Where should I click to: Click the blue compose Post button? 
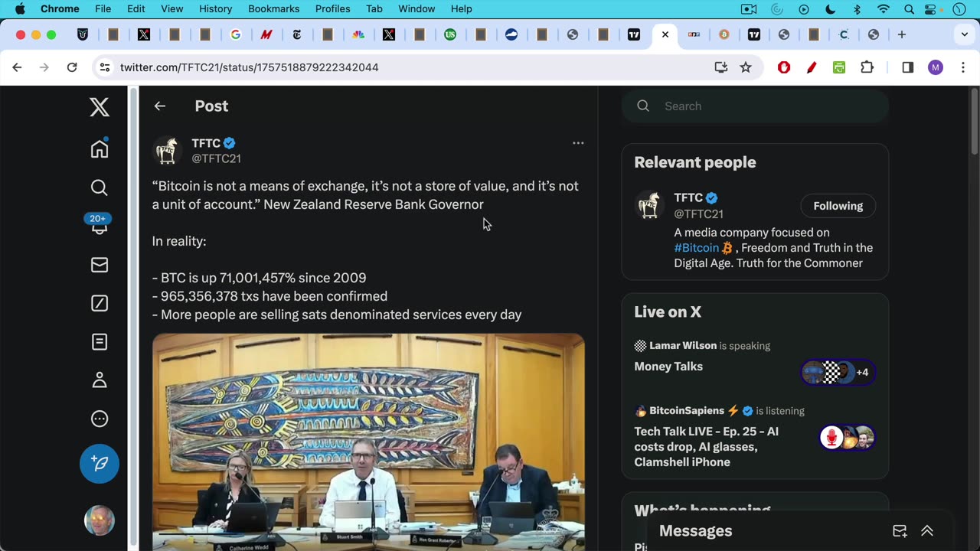(x=100, y=463)
